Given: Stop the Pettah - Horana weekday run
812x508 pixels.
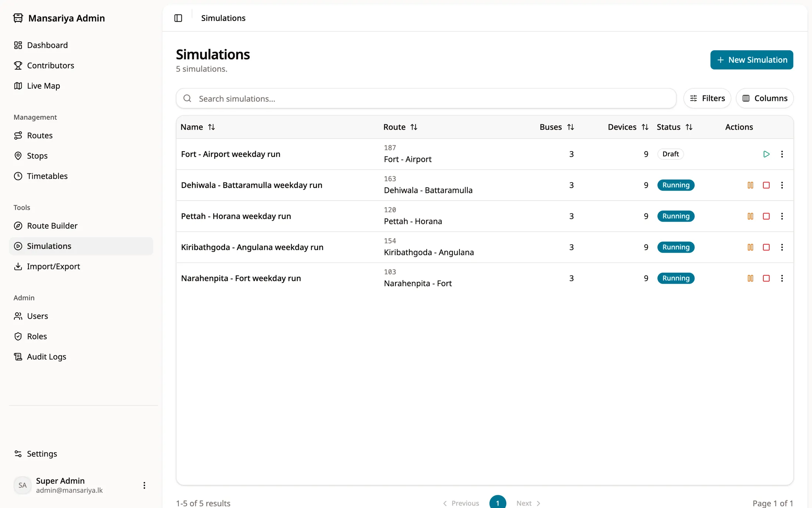Looking at the screenshot, I should 766,216.
